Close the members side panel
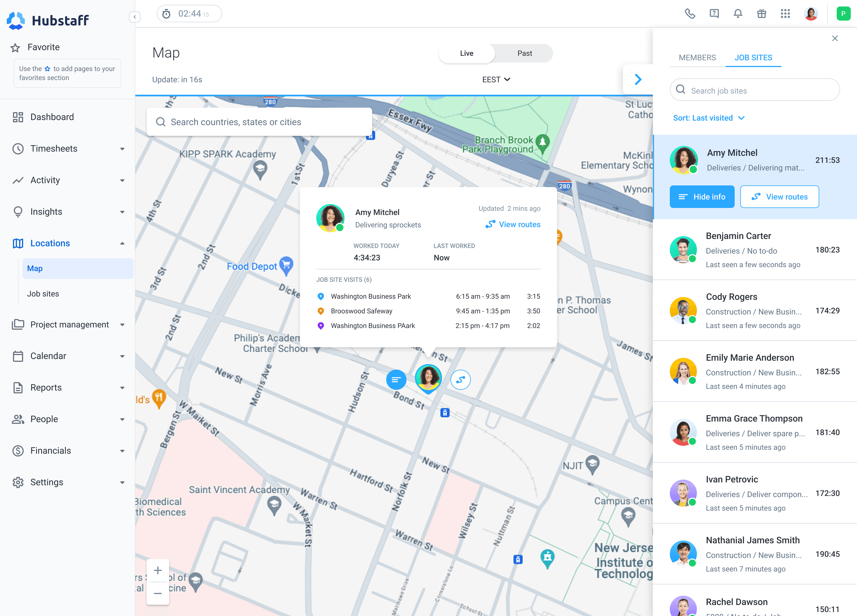Screen dimensions: 857x616 (835, 38)
